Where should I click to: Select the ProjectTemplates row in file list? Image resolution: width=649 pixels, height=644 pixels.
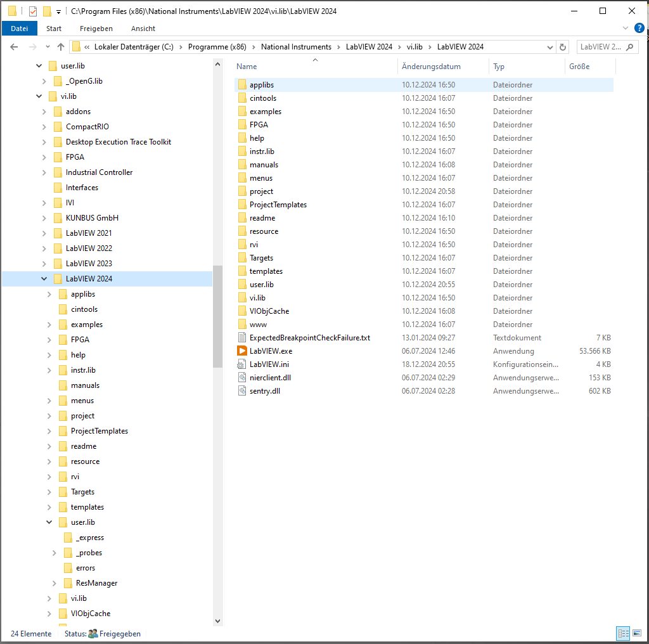(x=424, y=205)
